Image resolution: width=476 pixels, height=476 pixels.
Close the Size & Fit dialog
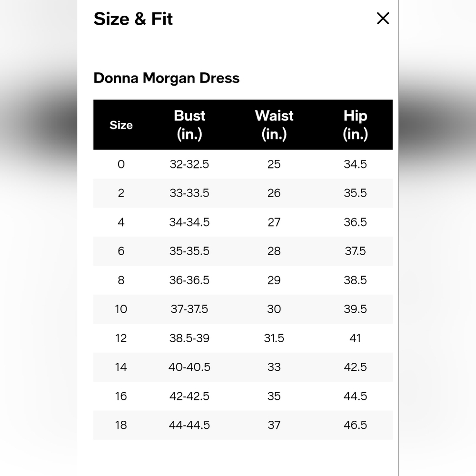383,19
